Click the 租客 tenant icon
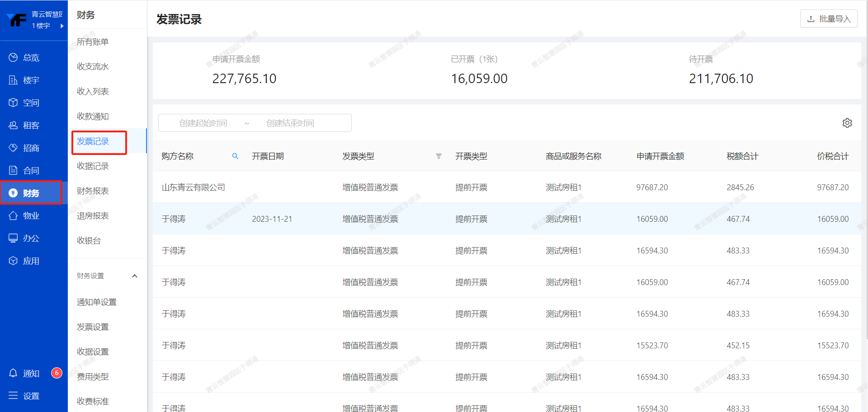This screenshot has width=868, height=412. click(13, 125)
